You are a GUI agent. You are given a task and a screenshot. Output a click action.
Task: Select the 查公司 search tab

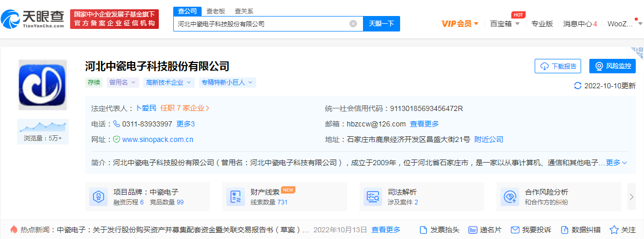point(187,11)
